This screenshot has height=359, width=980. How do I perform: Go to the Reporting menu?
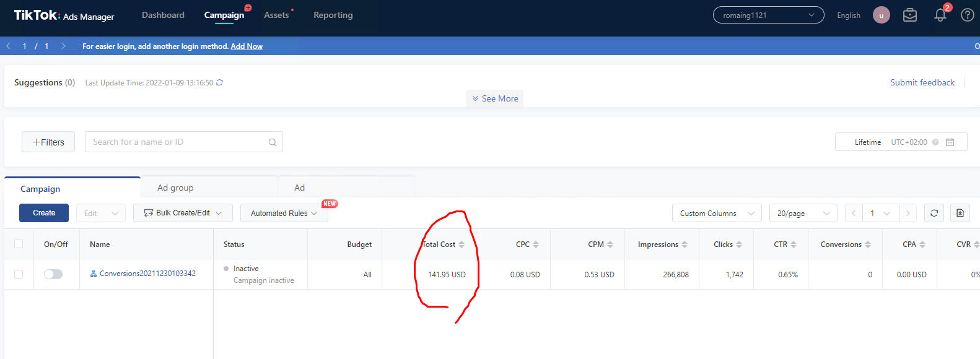333,15
